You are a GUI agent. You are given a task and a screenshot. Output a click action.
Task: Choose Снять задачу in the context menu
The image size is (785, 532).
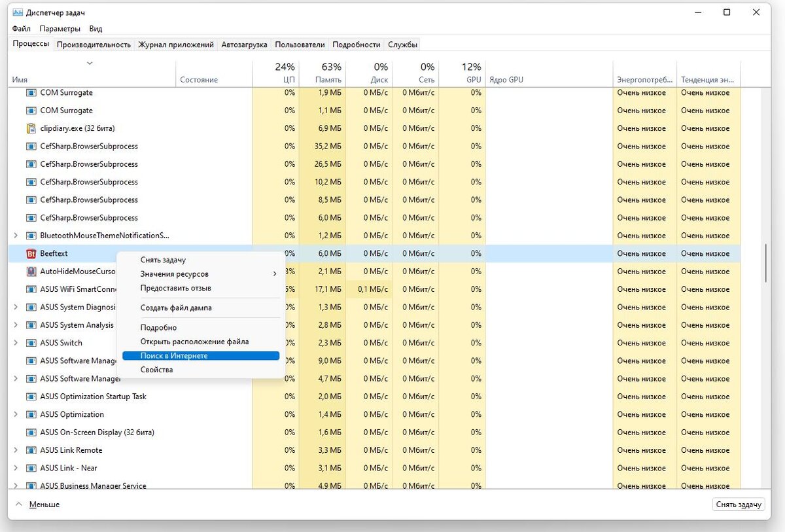coord(201,260)
